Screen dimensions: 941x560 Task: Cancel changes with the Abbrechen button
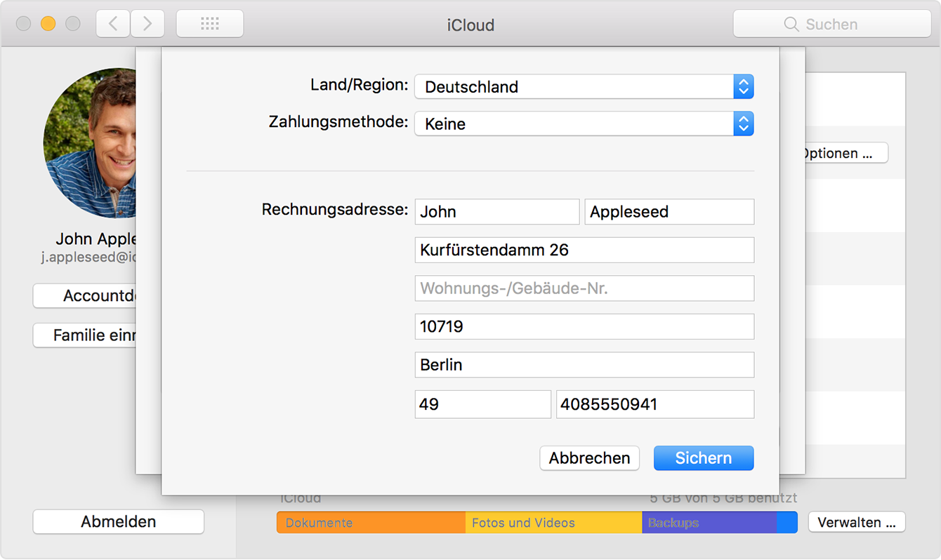tap(589, 458)
